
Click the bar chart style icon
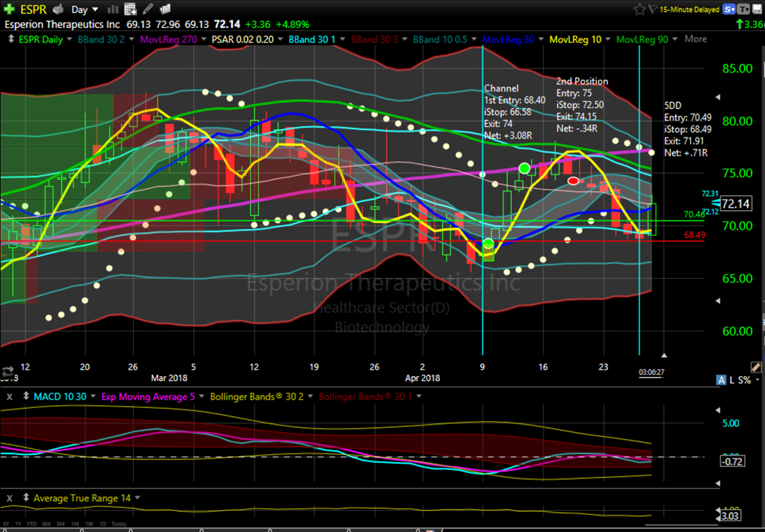pos(113,9)
